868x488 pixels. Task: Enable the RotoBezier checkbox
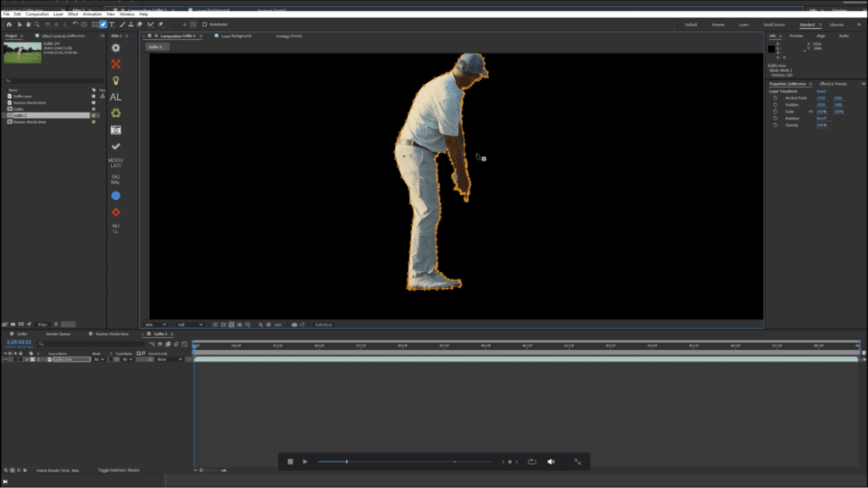click(204, 25)
